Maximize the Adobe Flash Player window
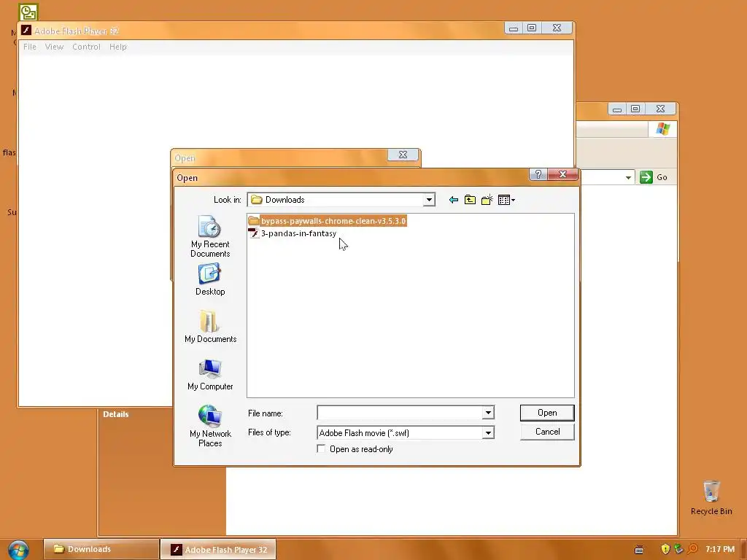Viewport: 747px width, 560px height. click(x=532, y=28)
